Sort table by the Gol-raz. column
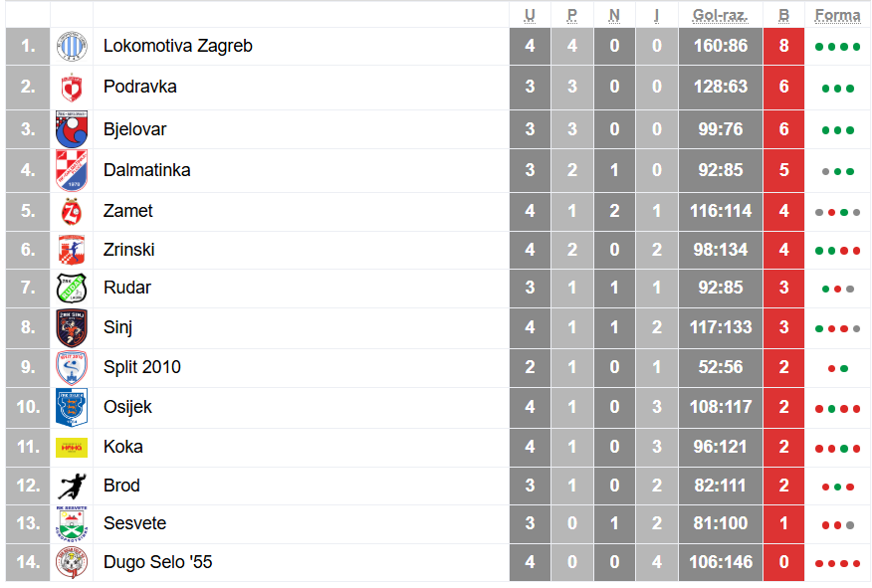872x588 pixels. click(720, 15)
